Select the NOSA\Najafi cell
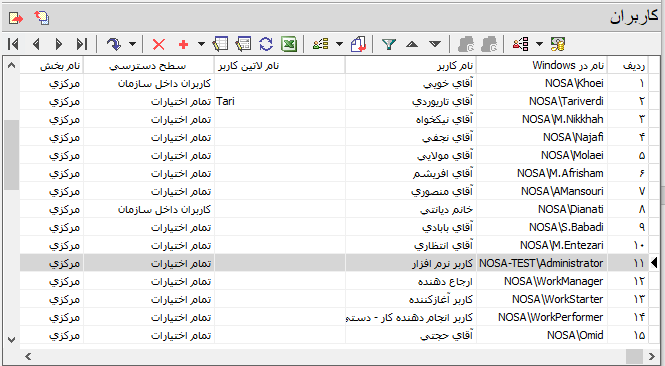Screen dimensions: 665x366 click(x=542, y=137)
